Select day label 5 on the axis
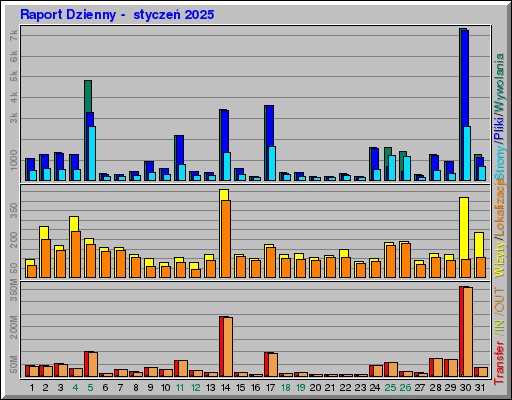Image resolution: width=512 pixels, height=400 pixels. click(90, 388)
